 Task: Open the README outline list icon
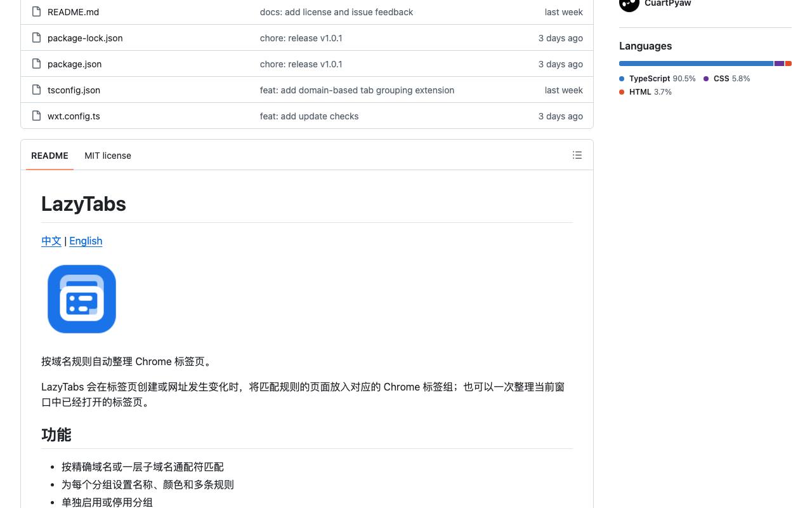(x=577, y=155)
